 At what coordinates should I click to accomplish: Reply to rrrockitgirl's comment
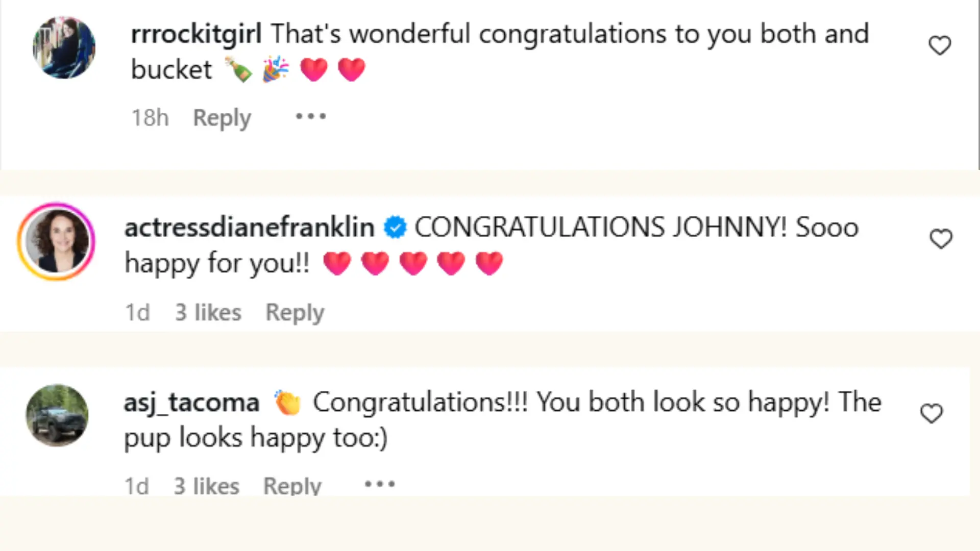[222, 117]
